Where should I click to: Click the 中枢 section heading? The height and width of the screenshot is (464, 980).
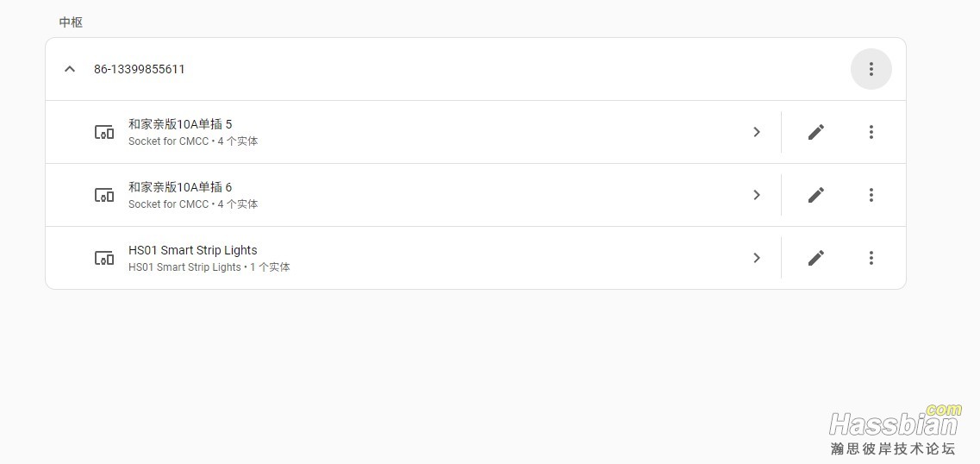pos(71,22)
